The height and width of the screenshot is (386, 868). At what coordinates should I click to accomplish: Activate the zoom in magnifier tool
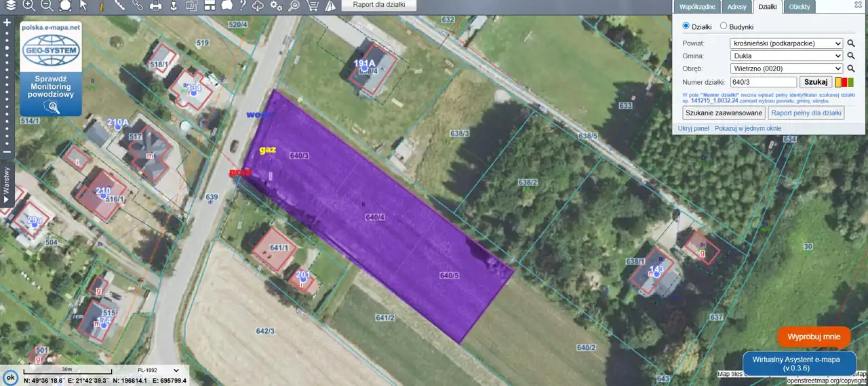[28, 6]
